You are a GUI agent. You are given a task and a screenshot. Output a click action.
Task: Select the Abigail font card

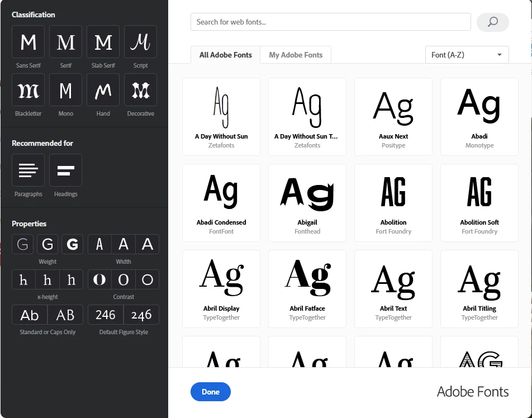[x=307, y=203]
